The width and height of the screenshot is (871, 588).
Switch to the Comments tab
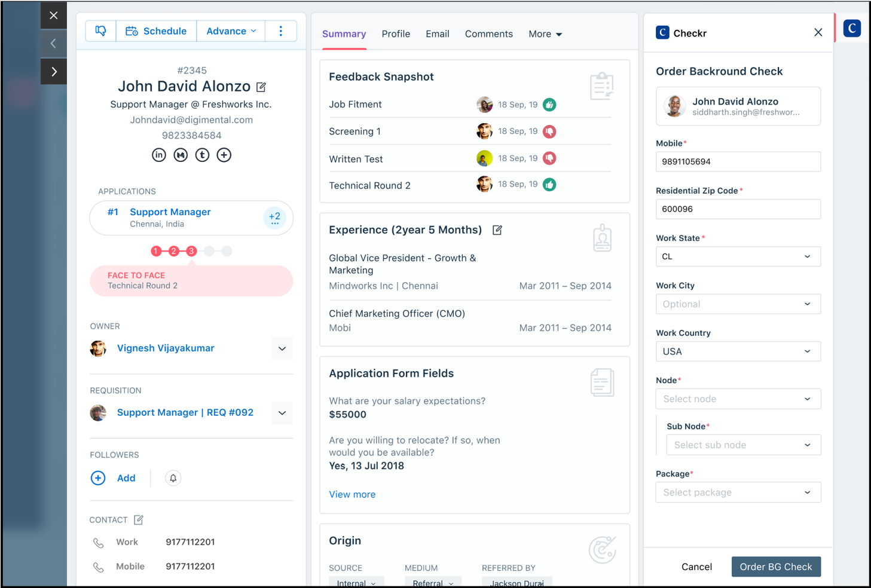coord(489,34)
